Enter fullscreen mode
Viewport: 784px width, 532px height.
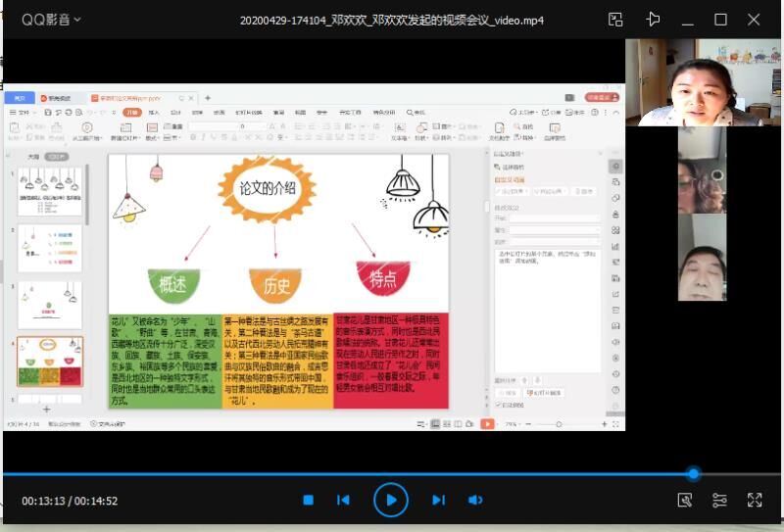pyautogui.click(x=755, y=500)
